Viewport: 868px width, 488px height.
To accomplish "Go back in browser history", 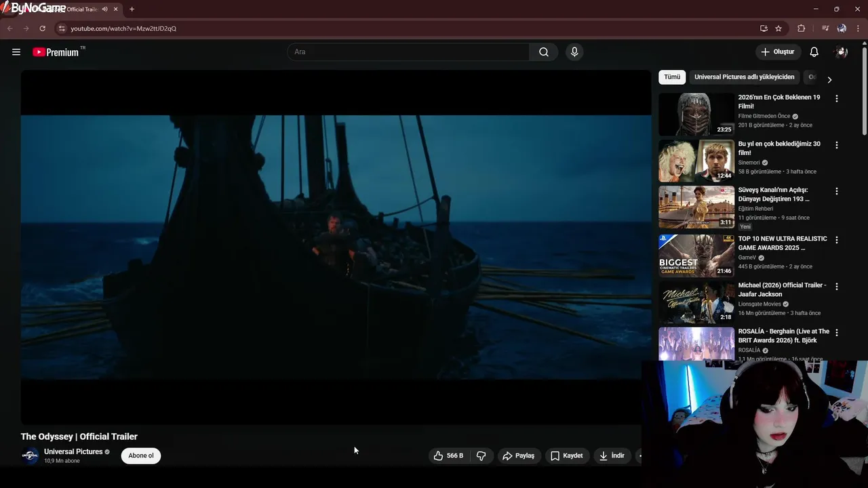I will (x=9, y=28).
